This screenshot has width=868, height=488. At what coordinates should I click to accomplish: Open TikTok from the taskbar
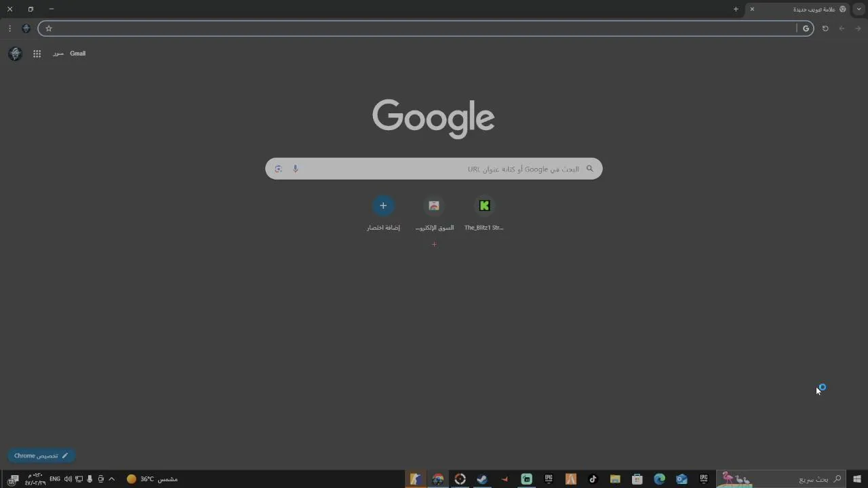coord(593,479)
